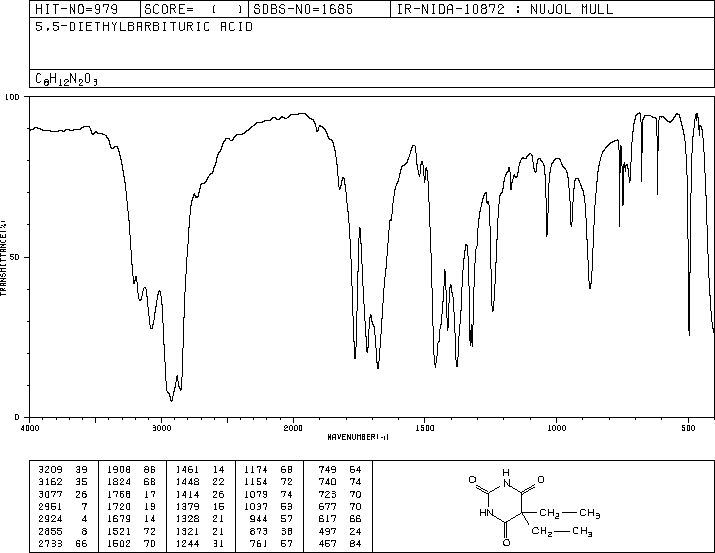The image size is (715, 553).
Task: Click the WAVENUMBER axis label
Action: pos(358,437)
